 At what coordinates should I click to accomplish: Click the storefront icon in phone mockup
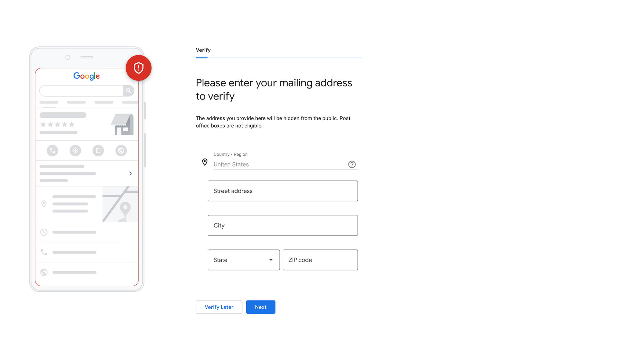[x=122, y=124]
